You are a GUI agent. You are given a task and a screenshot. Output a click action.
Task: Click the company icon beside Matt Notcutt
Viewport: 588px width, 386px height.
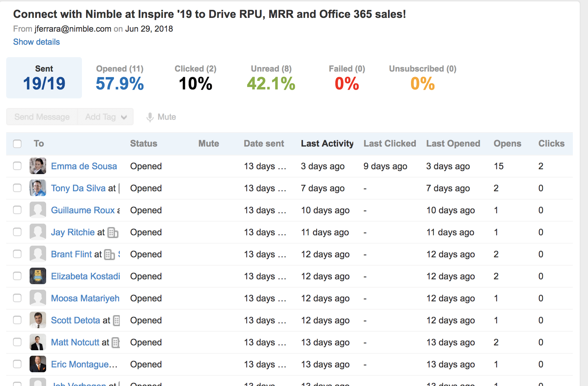tap(116, 343)
